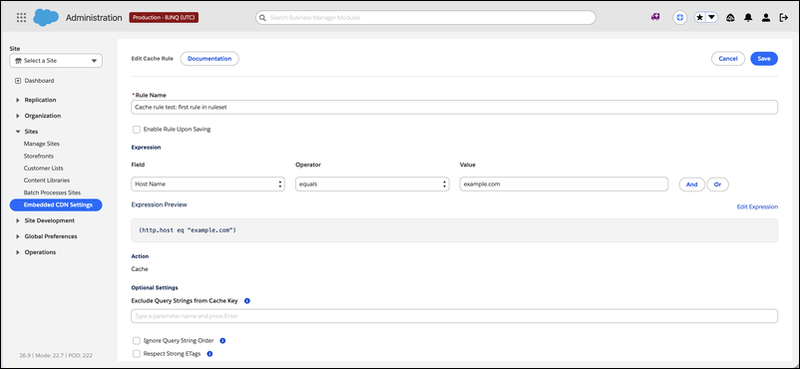Click the Dashboard plus icon
800x369 pixels.
(18, 81)
